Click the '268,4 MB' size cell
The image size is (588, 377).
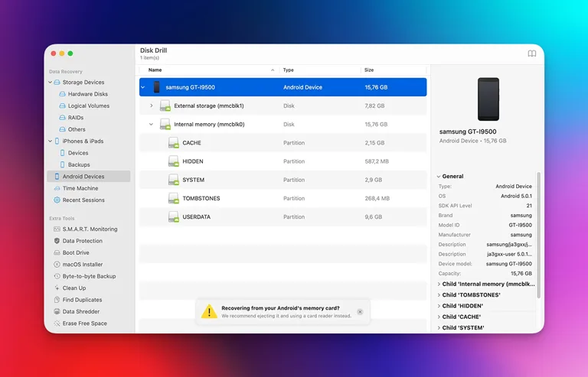point(377,198)
